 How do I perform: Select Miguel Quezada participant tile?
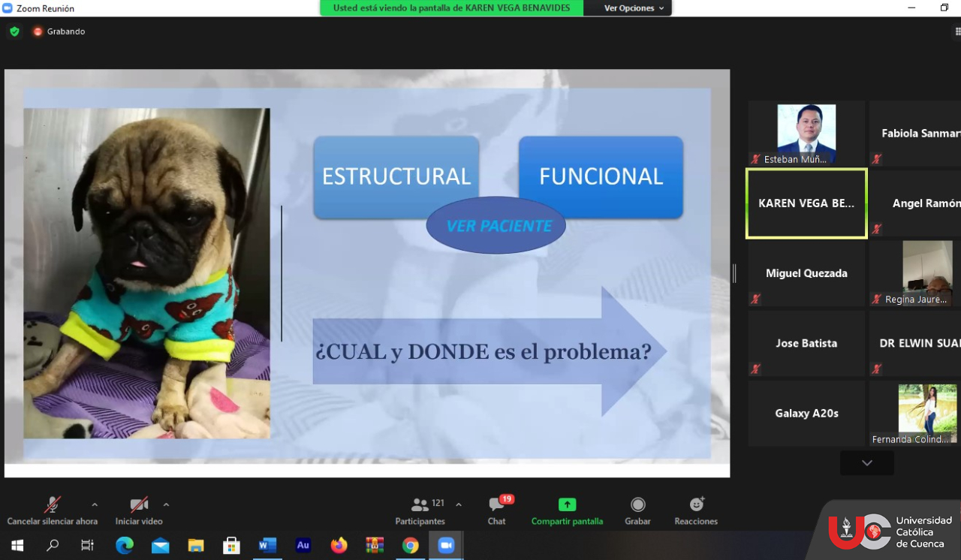click(806, 273)
